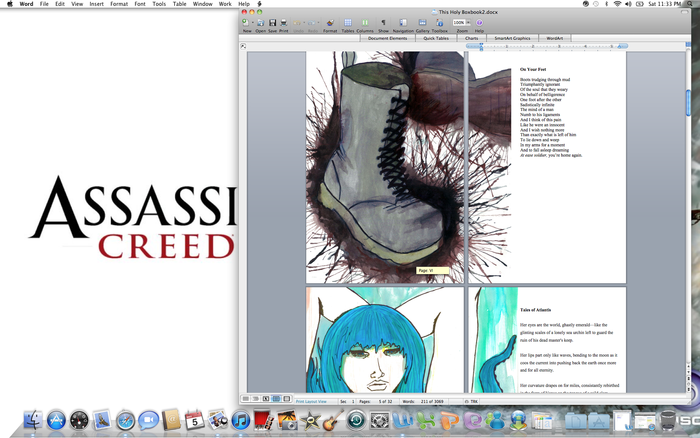Toggle TRK track changes in status bar
The width and height of the screenshot is (700, 438).
[471, 401]
